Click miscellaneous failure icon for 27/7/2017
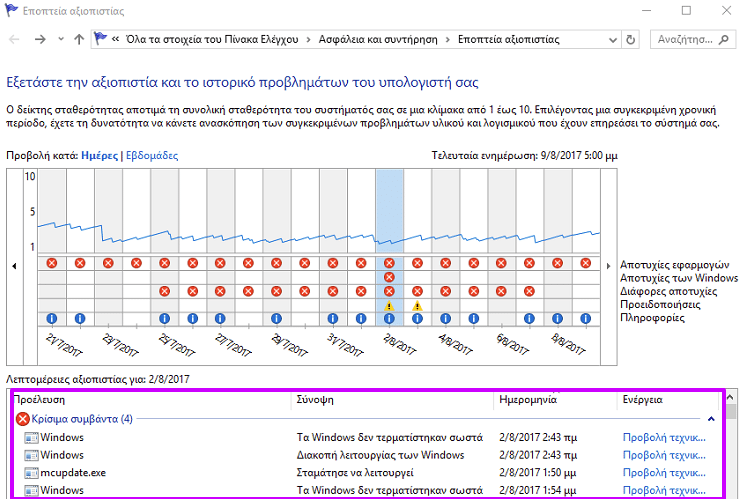 (220, 291)
